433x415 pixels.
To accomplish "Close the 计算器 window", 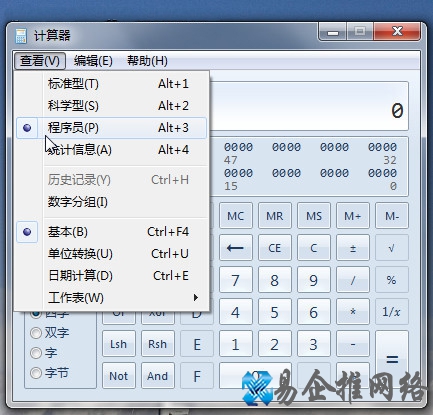I will click(397, 32).
